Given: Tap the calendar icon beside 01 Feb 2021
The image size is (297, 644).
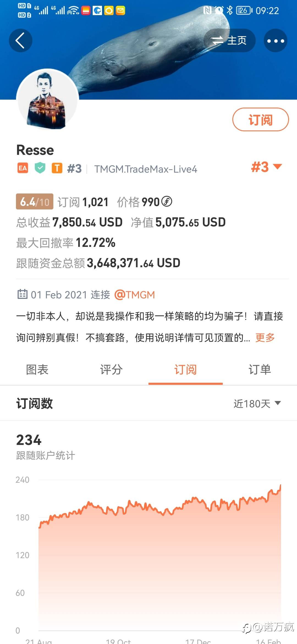Looking at the screenshot, I should [x=23, y=294].
